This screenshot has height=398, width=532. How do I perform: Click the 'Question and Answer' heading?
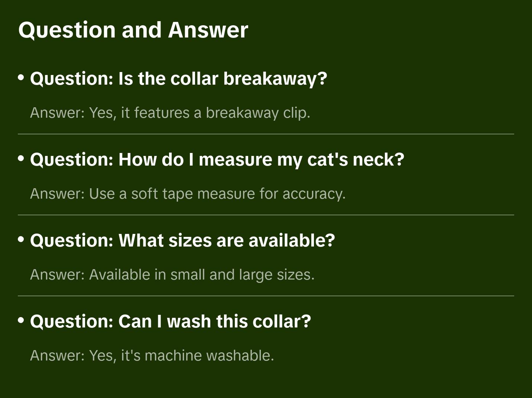(133, 30)
